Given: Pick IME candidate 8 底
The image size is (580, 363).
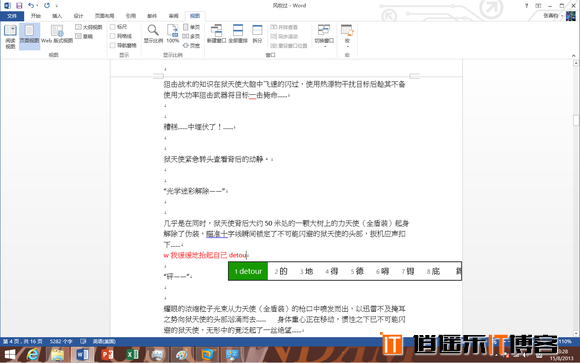Looking at the screenshot, I should click(433, 271).
